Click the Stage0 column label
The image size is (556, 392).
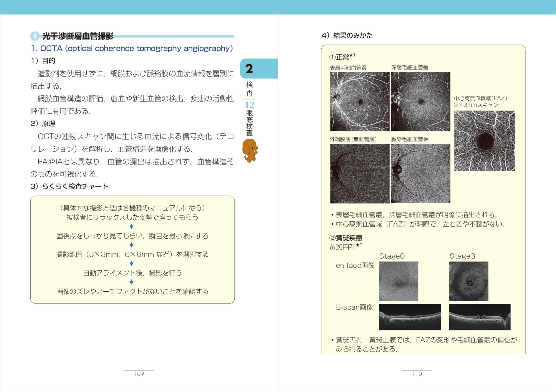click(392, 256)
